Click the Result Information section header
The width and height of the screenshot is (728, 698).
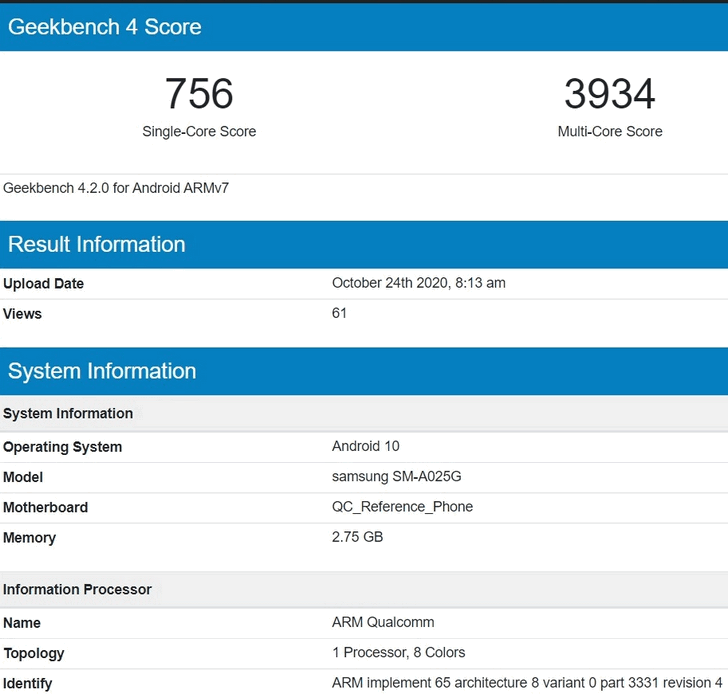click(x=364, y=244)
